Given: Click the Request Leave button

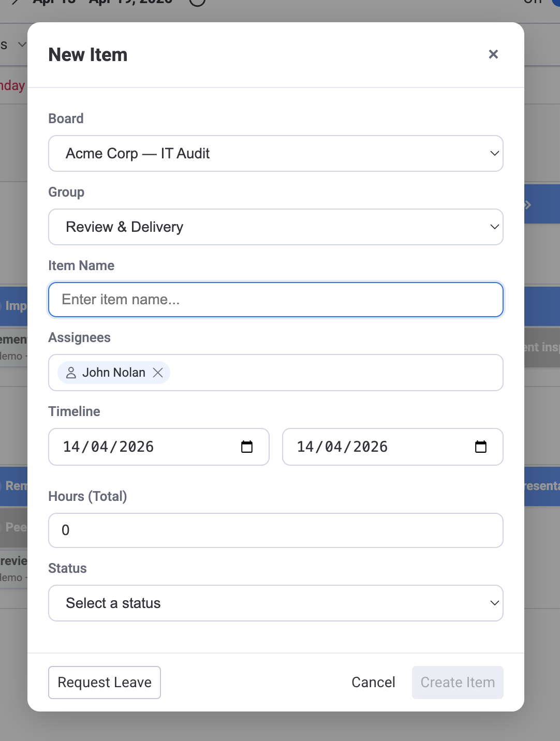Looking at the screenshot, I should point(104,682).
